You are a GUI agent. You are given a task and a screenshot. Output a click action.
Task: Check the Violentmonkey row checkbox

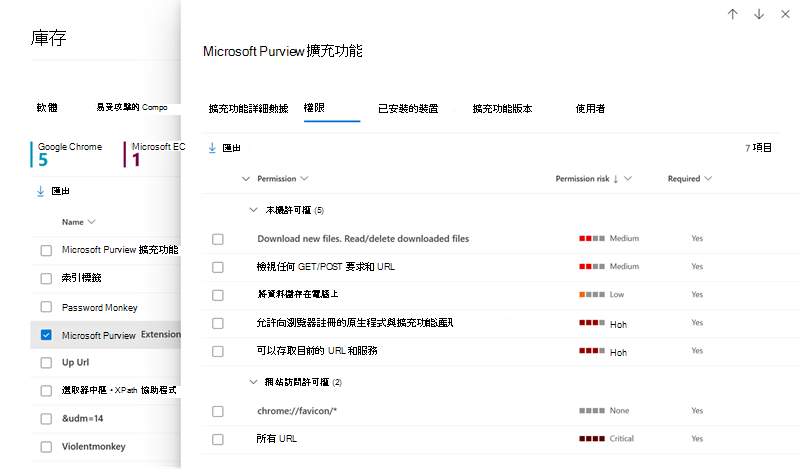pos(46,447)
